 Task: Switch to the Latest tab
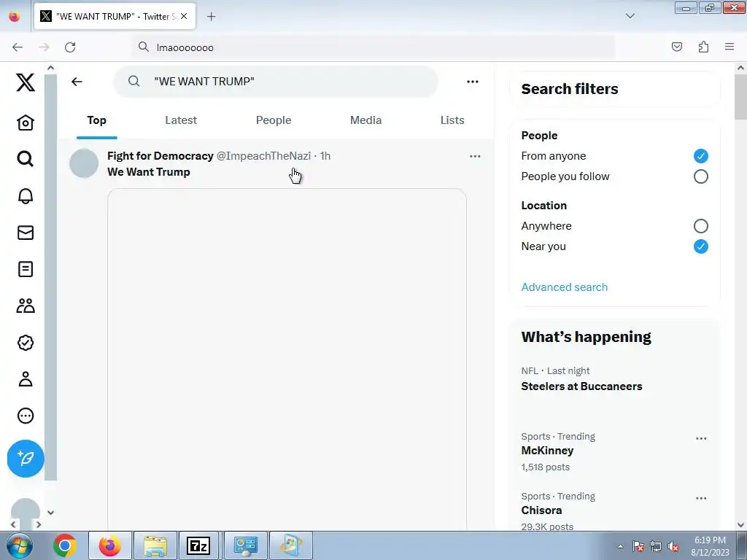[181, 120]
